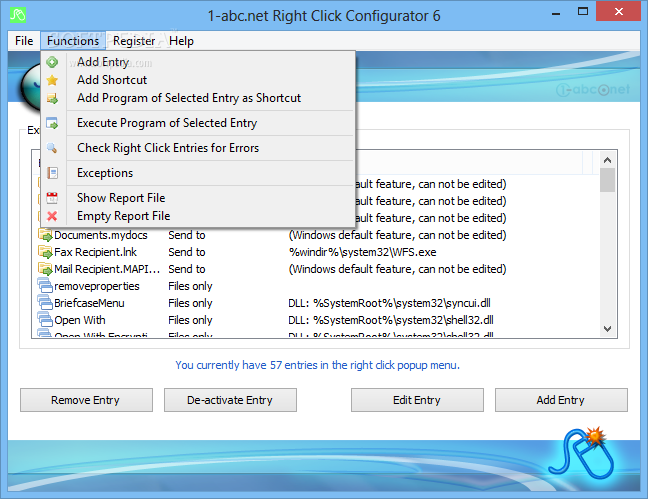Click the Show Report File calendar icon

pos(52,198)
